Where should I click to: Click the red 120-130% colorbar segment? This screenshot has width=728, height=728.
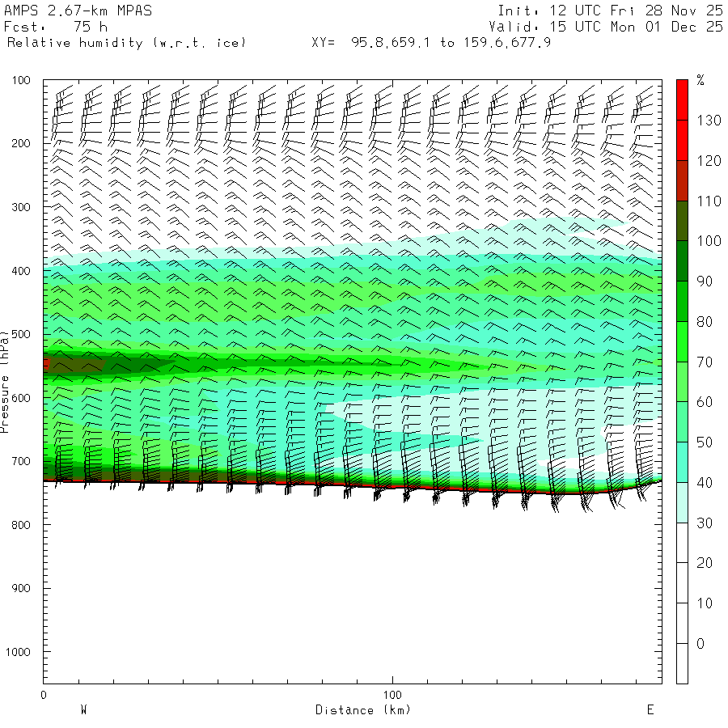682,140
